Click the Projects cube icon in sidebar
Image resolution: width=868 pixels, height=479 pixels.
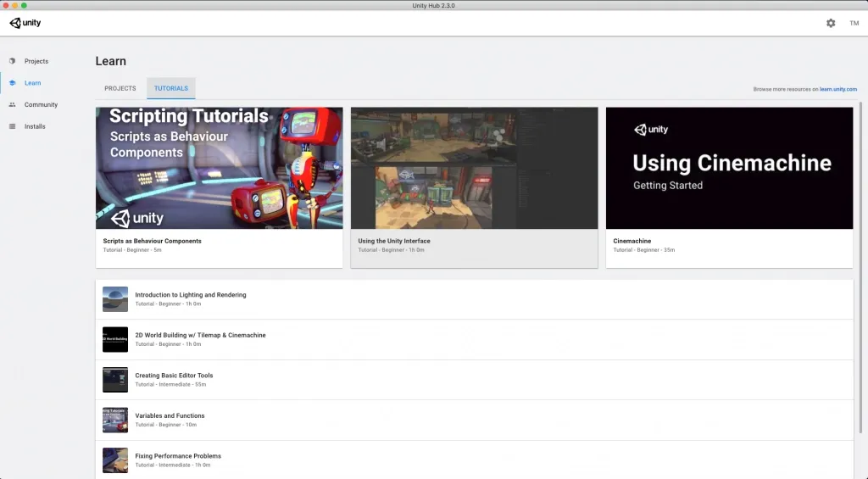point(12,61)
